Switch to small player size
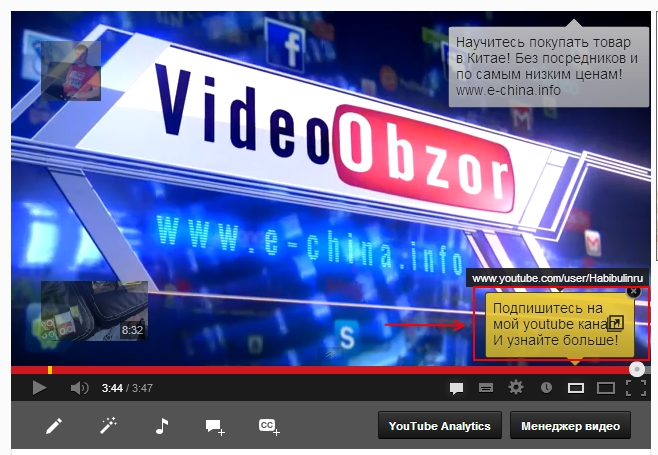658x455 pixels. (x=576, y=388)
